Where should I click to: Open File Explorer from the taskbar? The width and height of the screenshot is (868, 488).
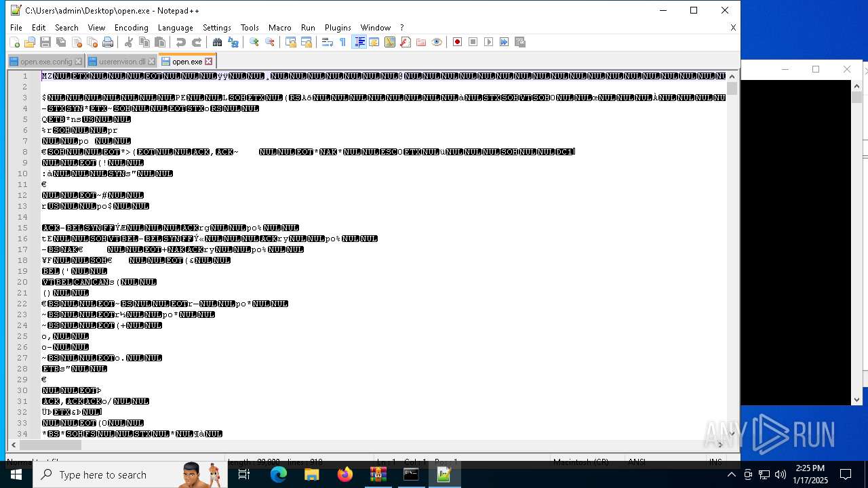pos(312,474)
